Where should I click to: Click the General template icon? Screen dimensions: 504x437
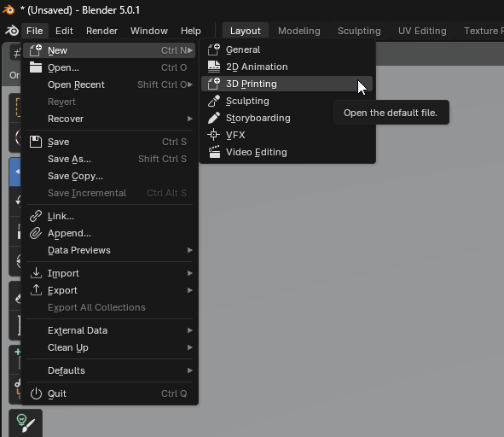pyautogui.click(x=214, y=50)
